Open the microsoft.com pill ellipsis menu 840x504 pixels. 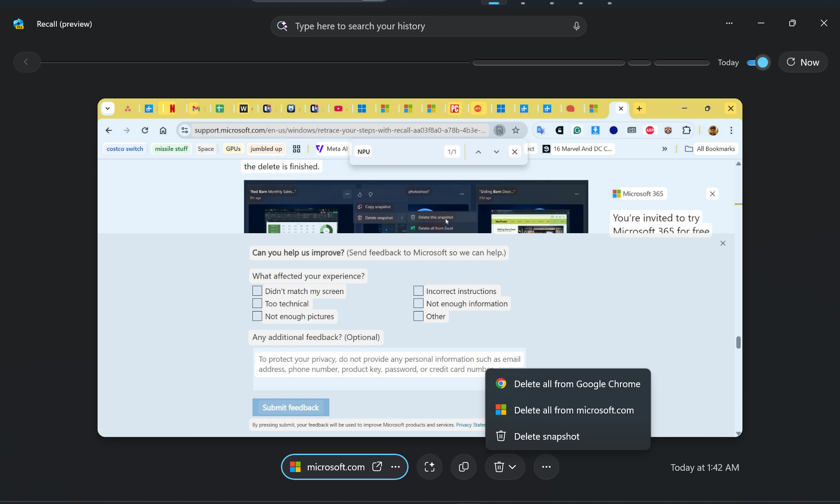(x=395, y=467)
